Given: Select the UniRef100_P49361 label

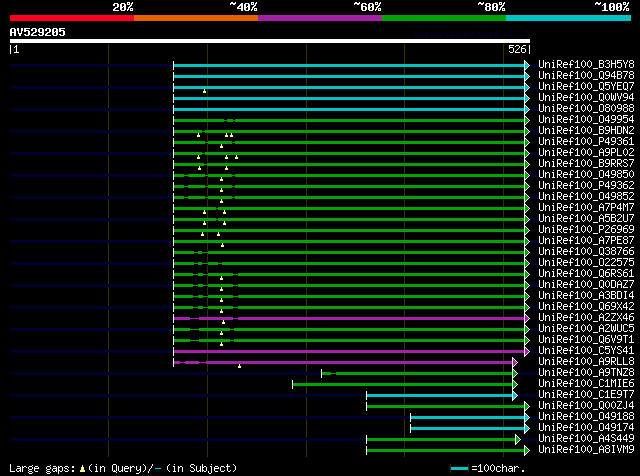Looking at the screenshot, I should tap(586, 142).
